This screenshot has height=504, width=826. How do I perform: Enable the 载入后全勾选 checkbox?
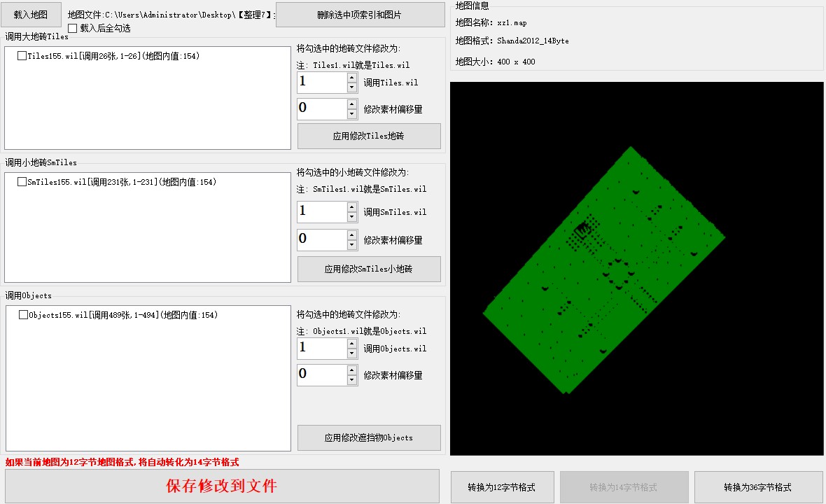[x=73, y=29]
